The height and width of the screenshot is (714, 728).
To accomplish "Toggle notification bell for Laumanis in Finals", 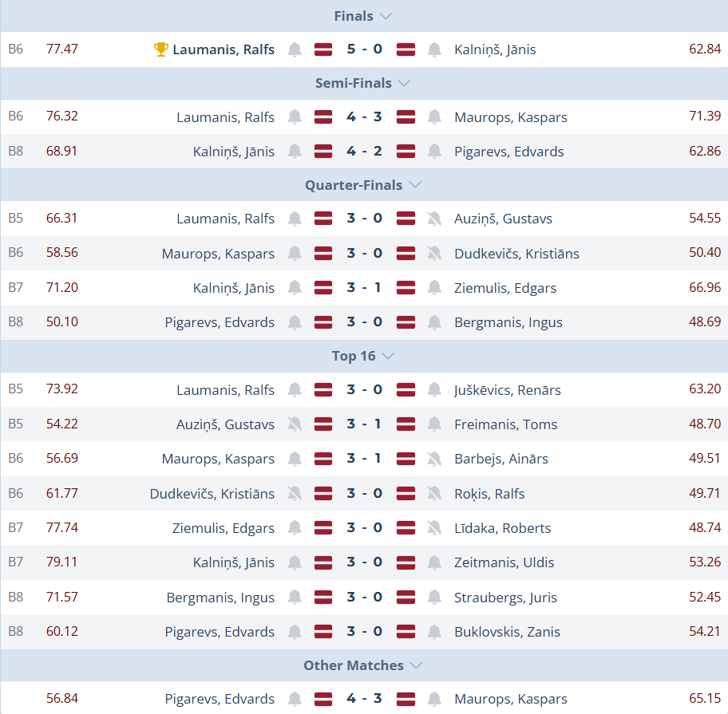I will click(x=295, y=49).
